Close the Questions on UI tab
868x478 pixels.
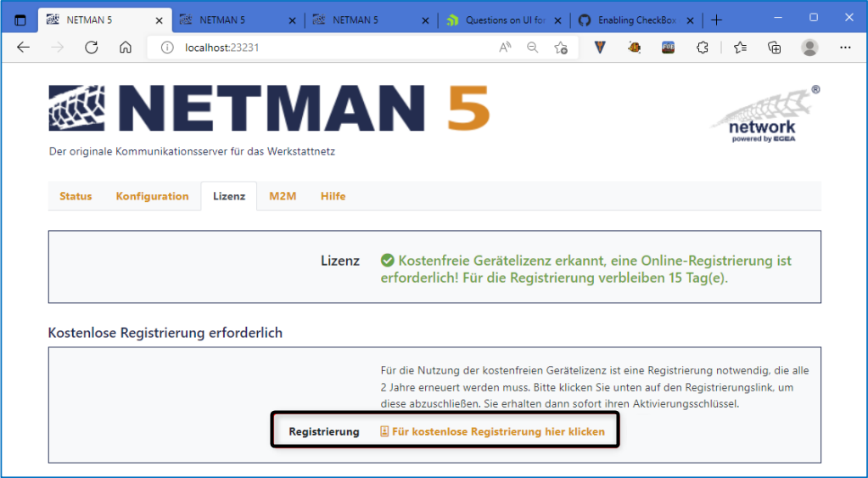point(558,20)
